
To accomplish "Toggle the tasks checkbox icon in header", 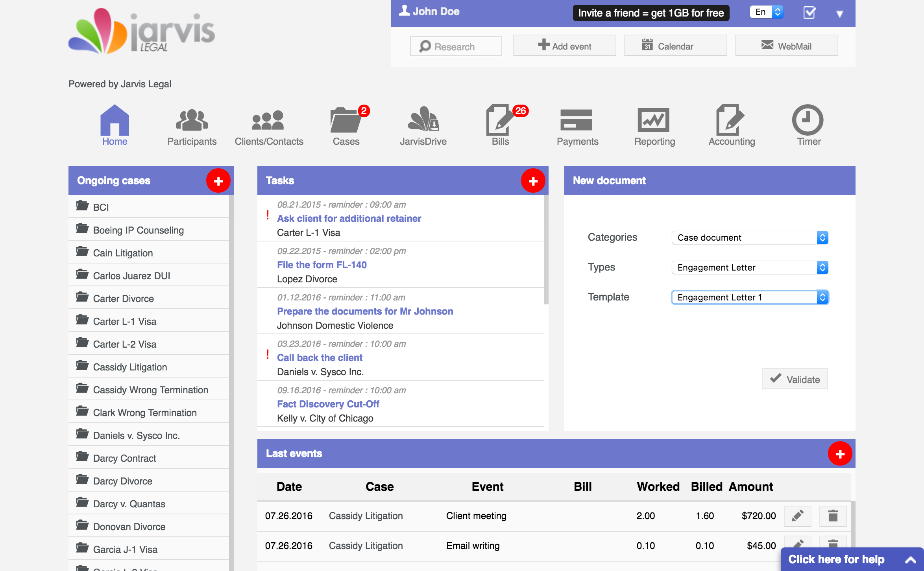I will point(809,13).
